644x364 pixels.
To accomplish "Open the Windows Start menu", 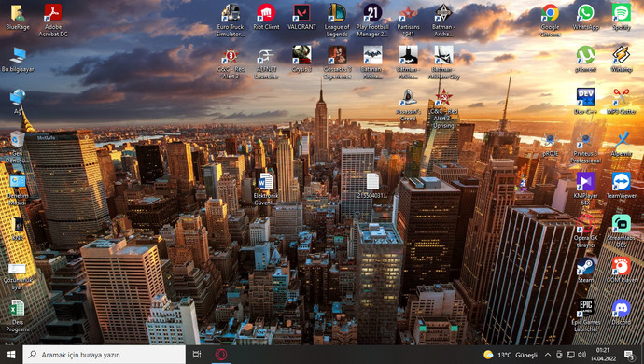I will click(11, 355).
